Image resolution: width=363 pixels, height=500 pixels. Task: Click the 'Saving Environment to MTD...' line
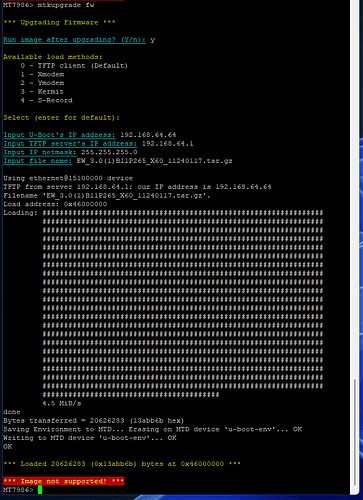click(153, 429)
